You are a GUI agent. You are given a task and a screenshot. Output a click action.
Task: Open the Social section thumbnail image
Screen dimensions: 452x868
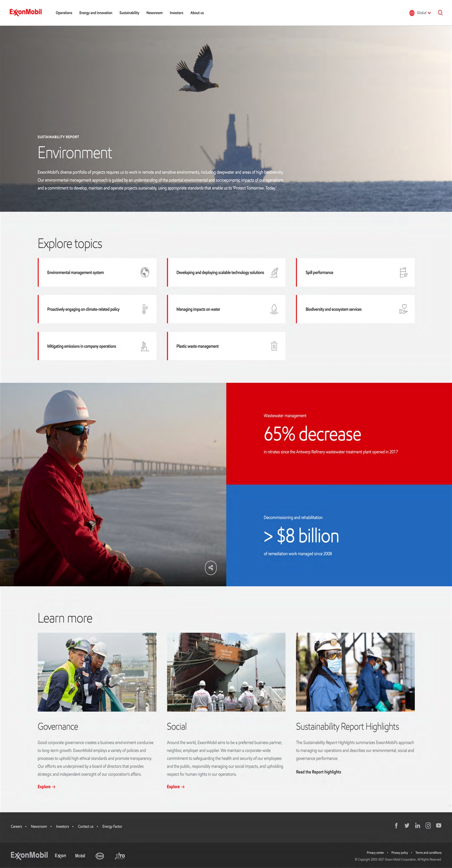pyautogui.click(x=226, y=672)
